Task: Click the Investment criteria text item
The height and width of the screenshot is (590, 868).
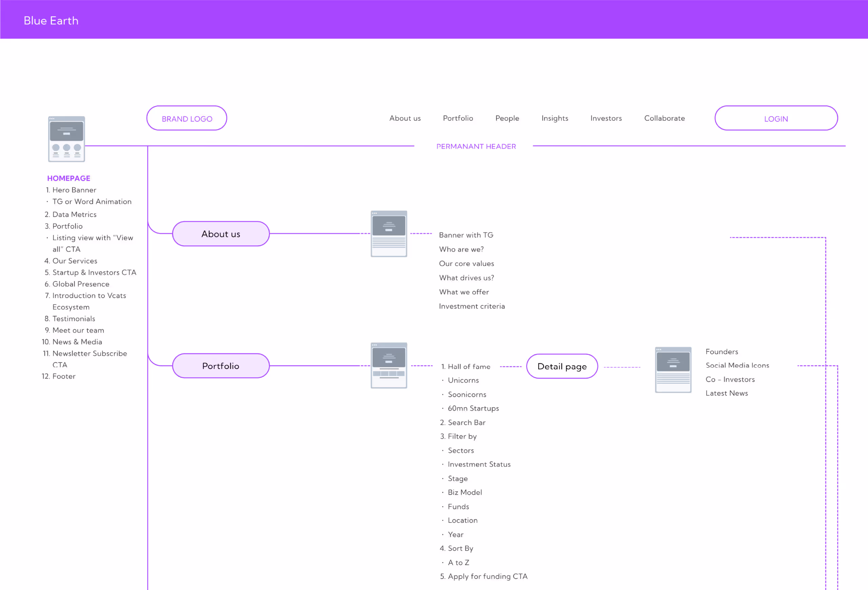Action: click(472, 306)
